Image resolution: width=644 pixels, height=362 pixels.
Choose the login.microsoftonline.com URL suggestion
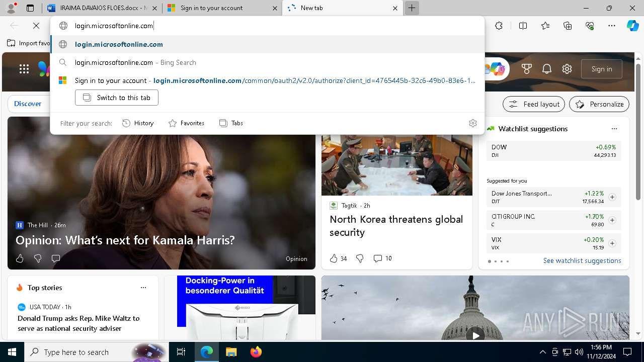(x=267, y=44)
